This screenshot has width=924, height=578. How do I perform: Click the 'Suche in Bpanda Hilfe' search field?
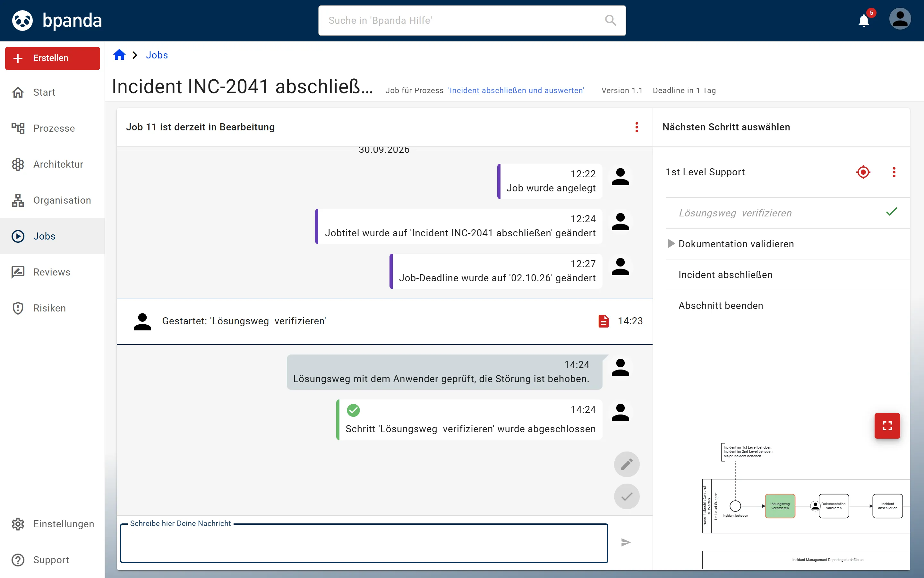coord(472,20)
